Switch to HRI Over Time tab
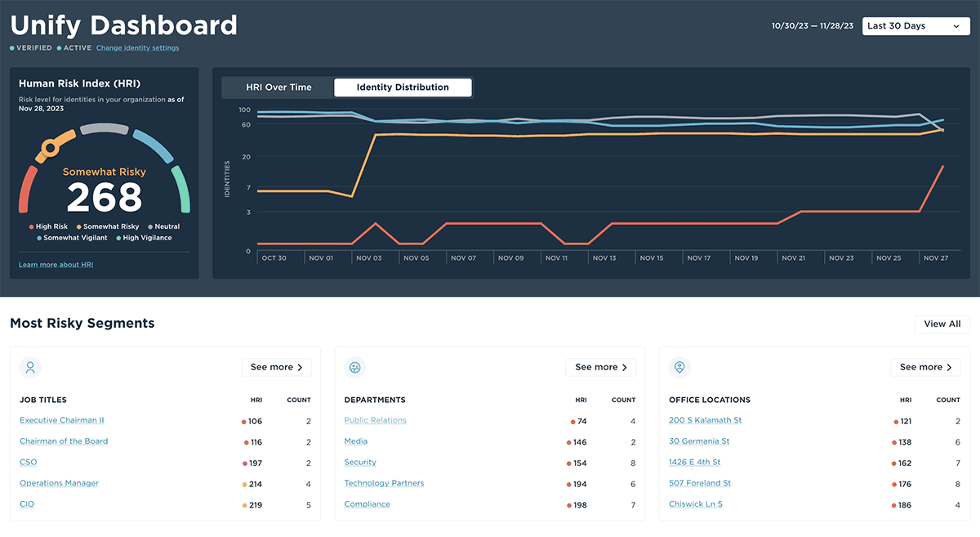The width and height of the screenshot is (980, 537). (x=278, y=87)
